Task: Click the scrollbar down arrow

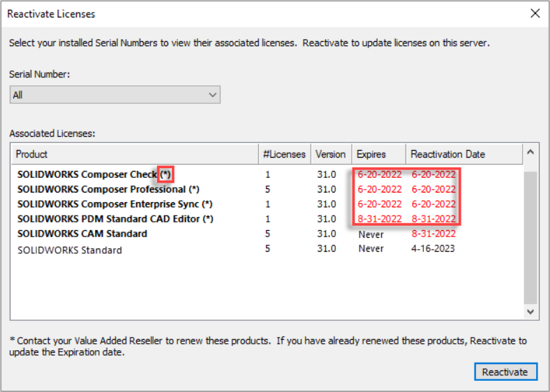Action: [x=530, y=312]
